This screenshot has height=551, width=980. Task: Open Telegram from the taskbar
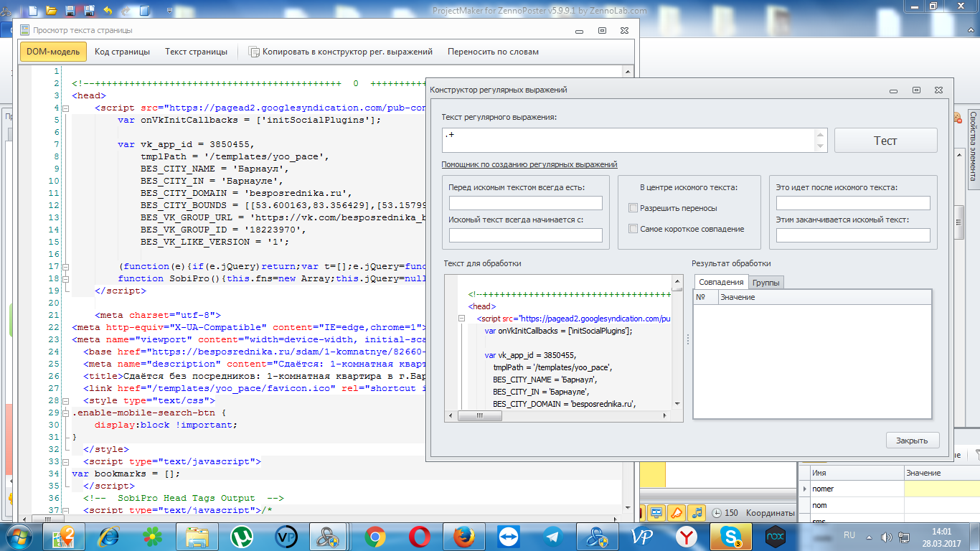point(552,537)
